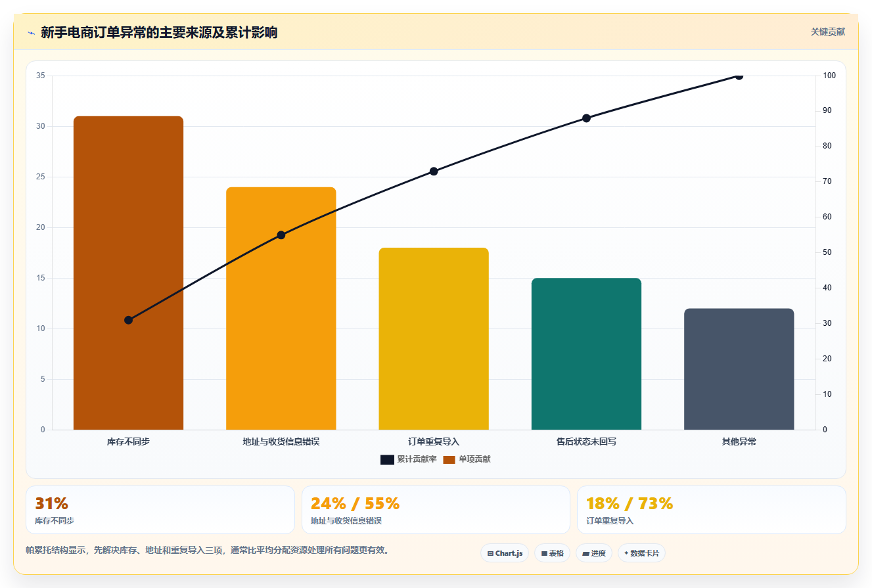
Task: Click the cumulative line point at 55 percent
Action: [x=281, y=235]
